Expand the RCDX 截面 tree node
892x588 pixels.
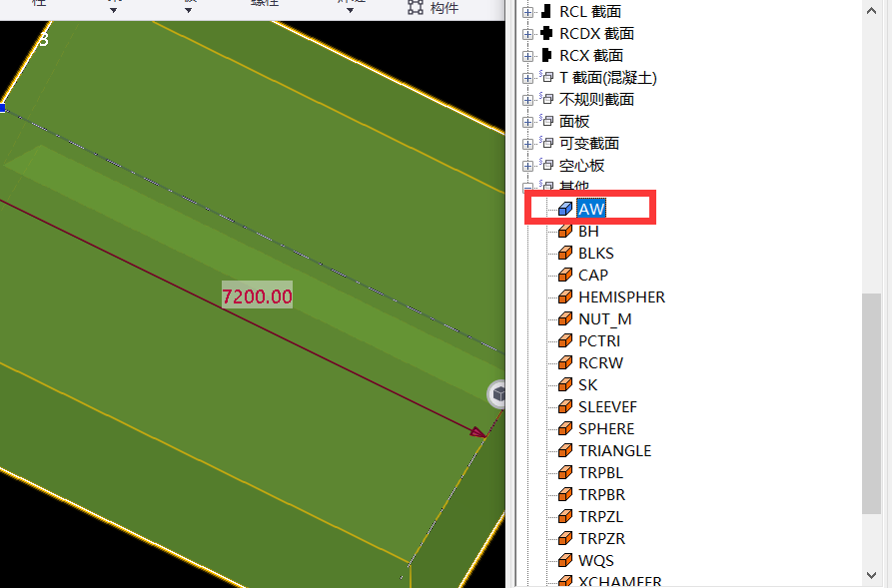tap(528, 34)
